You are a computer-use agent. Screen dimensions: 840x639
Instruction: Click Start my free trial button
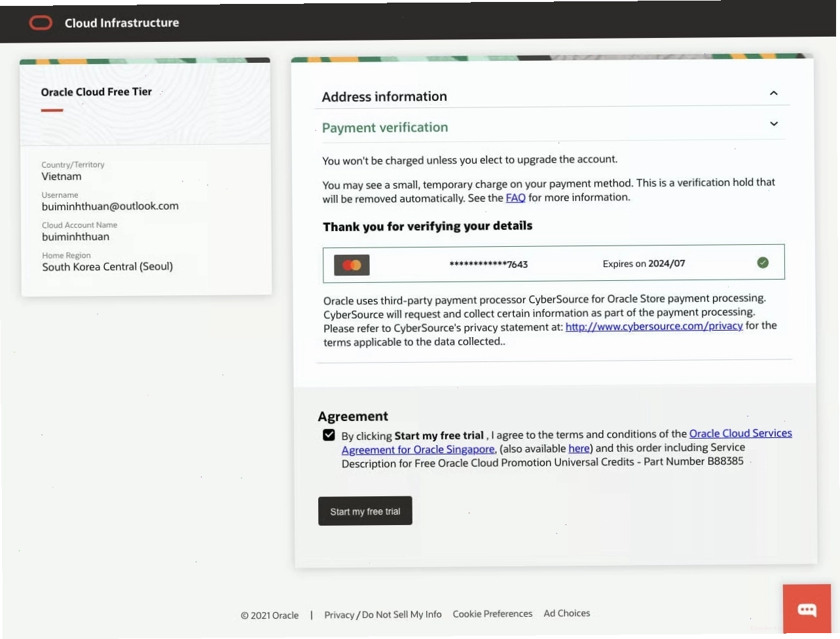pyautogui.click(x=365, y=511)
